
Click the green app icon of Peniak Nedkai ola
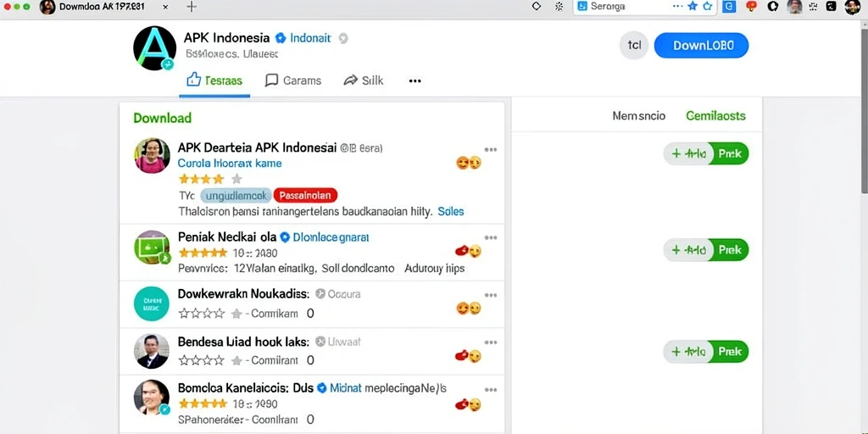click(152, 247)
